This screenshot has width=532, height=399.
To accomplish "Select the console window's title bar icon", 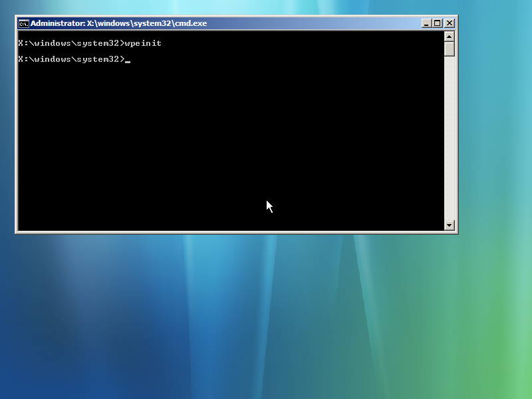I will tap(23, 23).
